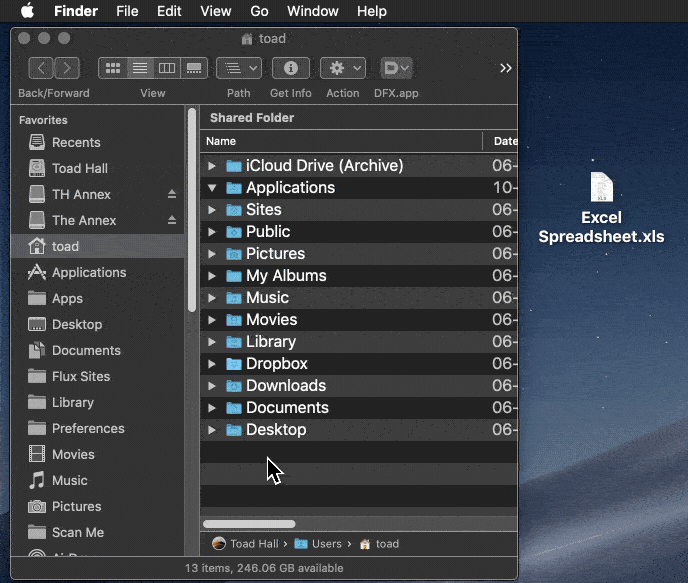
Task: Show more toolbar items with double chevron
Action: [505, 68]
